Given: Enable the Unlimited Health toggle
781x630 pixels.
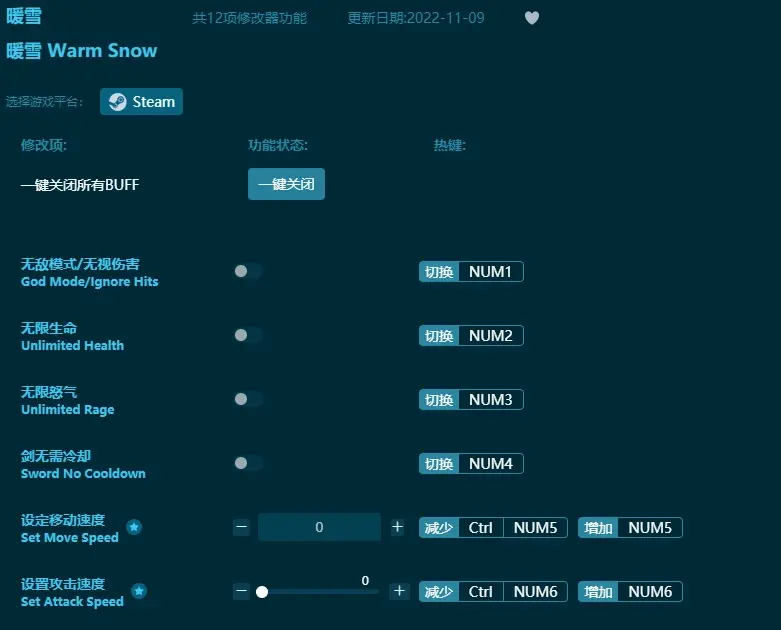Looking at the screenshot, I should click(x=248, y=335).
